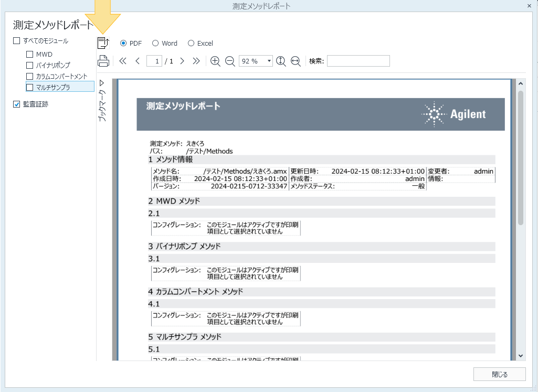This screenshot has height=392, width=538.
Task: Open the 92 % zoom dropdown
Action: [269, 61]
